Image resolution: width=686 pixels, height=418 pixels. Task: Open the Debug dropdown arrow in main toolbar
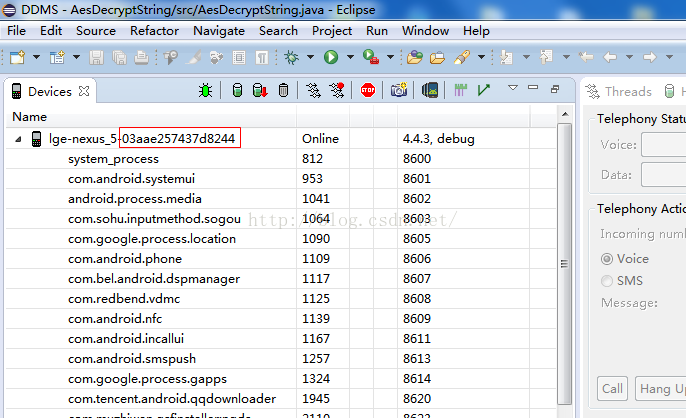point(310,57)
